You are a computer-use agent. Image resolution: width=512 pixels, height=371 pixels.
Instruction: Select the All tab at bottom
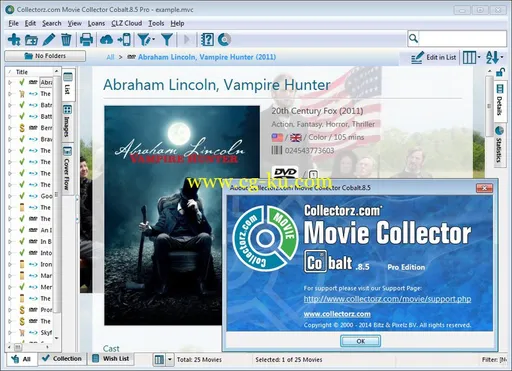(21, 359)
